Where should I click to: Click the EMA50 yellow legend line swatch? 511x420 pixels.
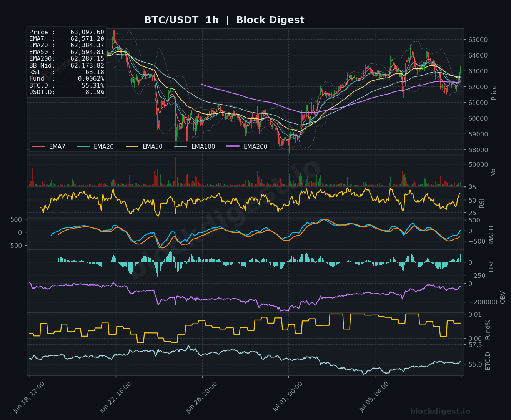click(x=132, y=146)
